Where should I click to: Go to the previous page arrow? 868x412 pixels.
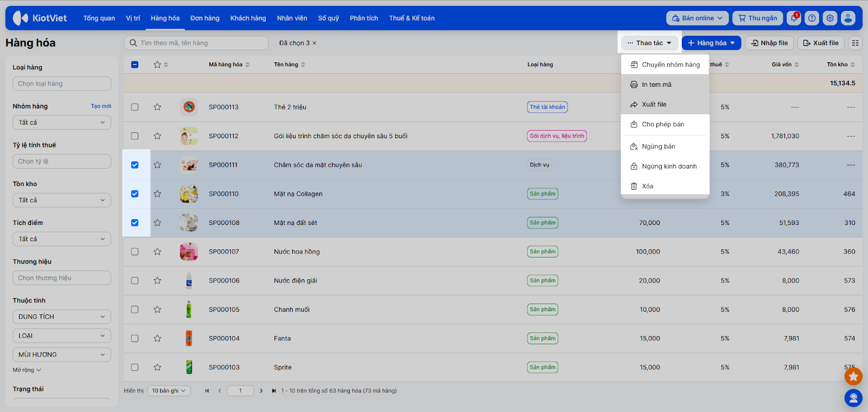tap(220, 391)
